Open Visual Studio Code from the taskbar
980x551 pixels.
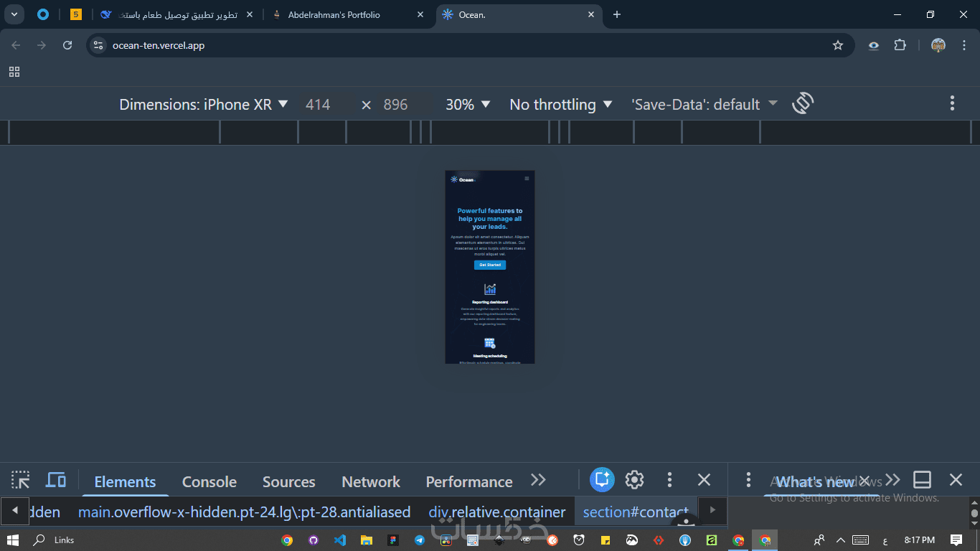click(x=340, y=540)
